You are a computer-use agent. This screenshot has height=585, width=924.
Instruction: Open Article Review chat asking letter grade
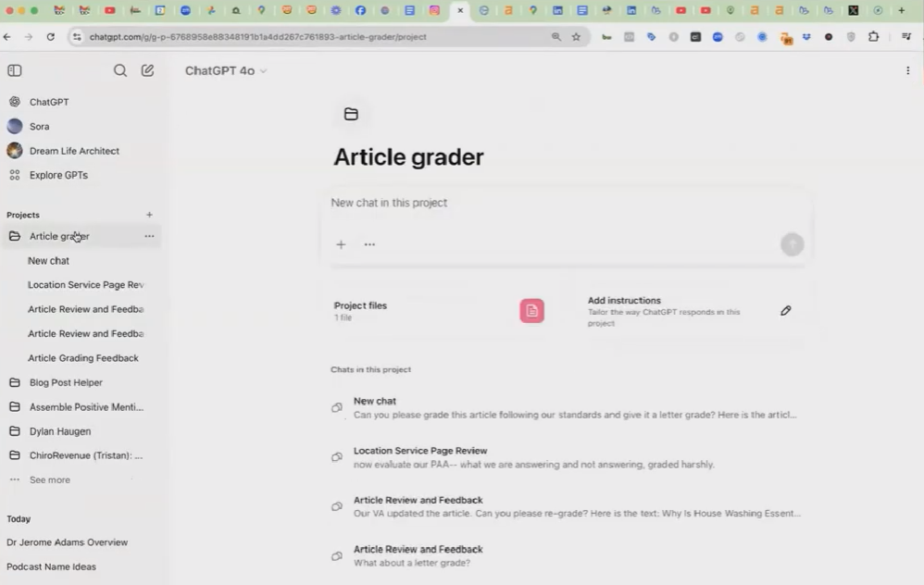(566, 556)
